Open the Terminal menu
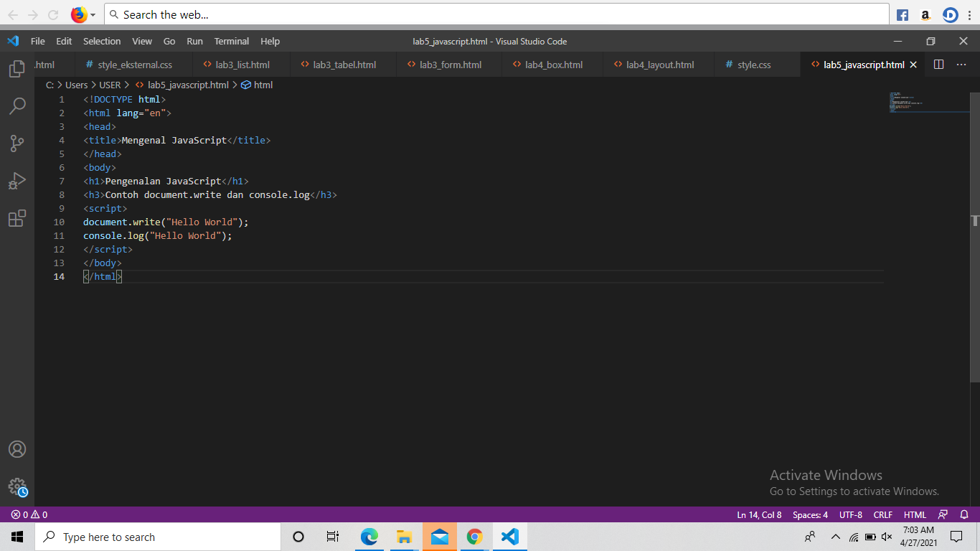The width and height of the screenshot is (980, 551). (x=231, y=41)
